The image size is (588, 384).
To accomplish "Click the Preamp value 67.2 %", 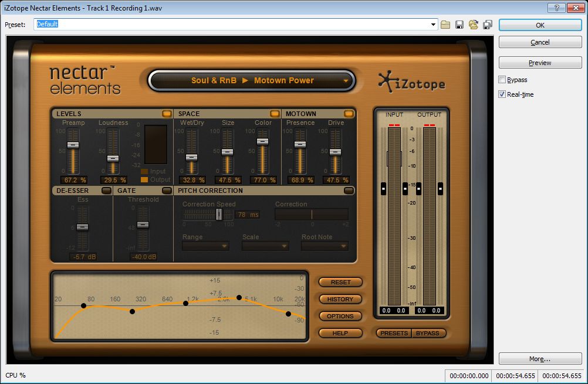I will (x=75, y=180).
